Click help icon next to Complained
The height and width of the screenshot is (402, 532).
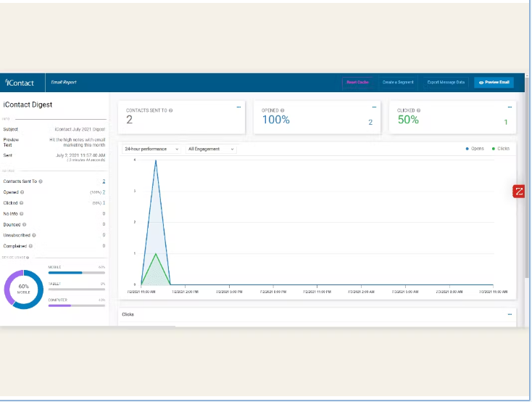click(x=30, y=246)
